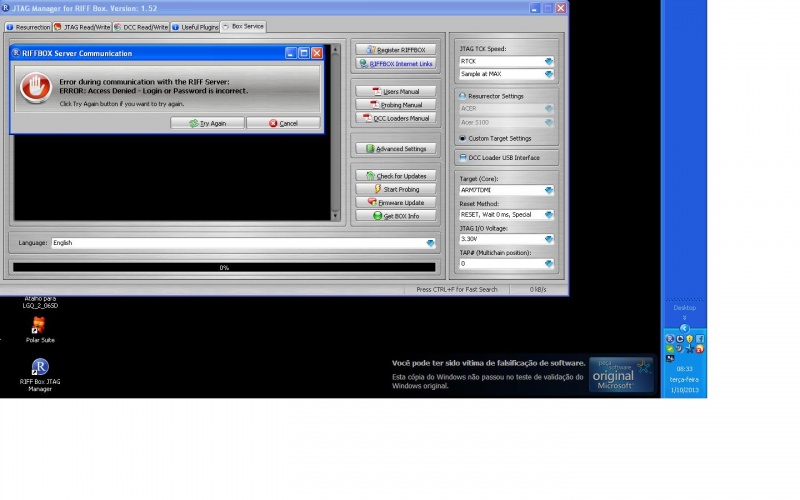Click the network monitor tray icon

pyautogui.click(x=670, y=359)
